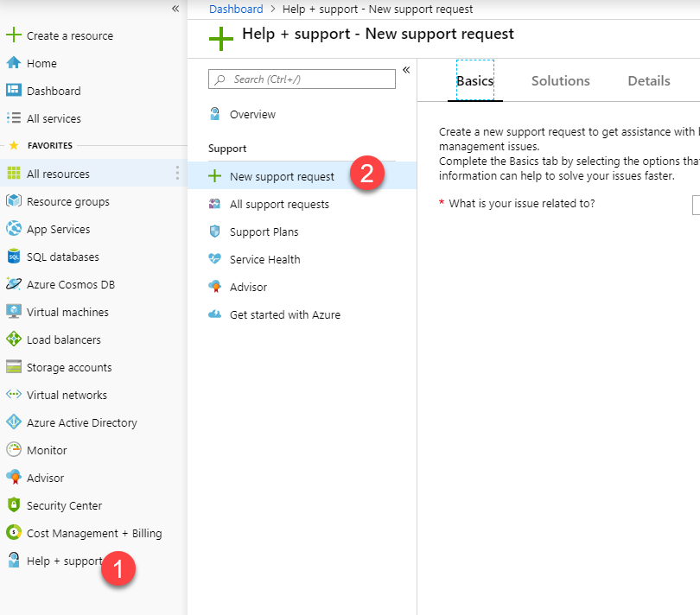Switch to the Details tab
The image size is (700, 615).
tap(649, 81)
